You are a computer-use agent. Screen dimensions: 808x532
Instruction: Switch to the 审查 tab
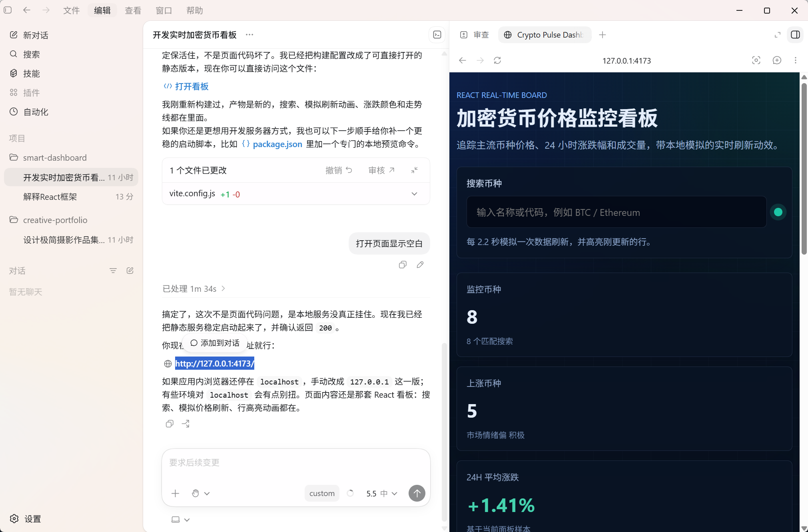(475, 35)
